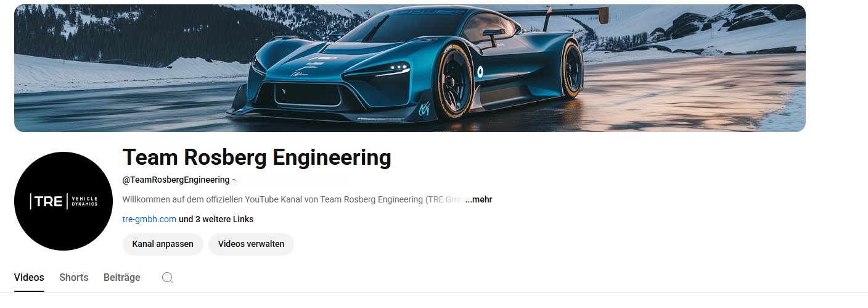Viewport: 868px width, 308px height.
Task: Click the race car's rear wing
Action: click(555, 12)
